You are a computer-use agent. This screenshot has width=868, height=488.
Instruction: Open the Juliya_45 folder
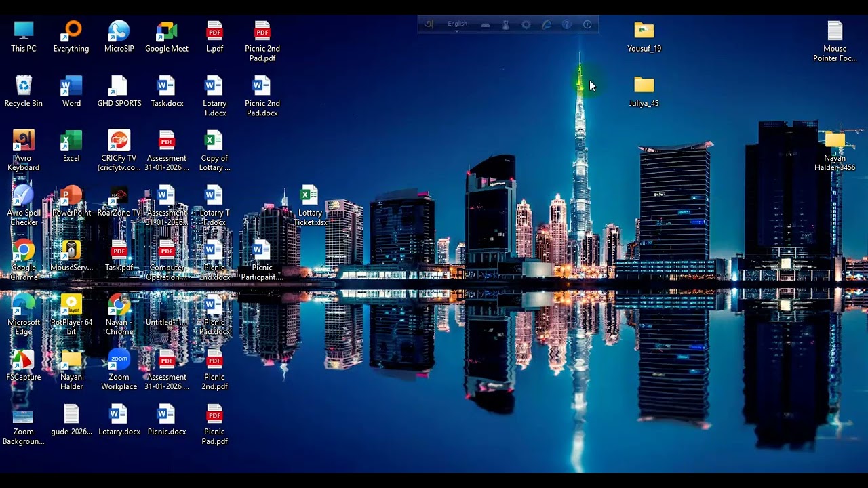click(x=644, y=91)
